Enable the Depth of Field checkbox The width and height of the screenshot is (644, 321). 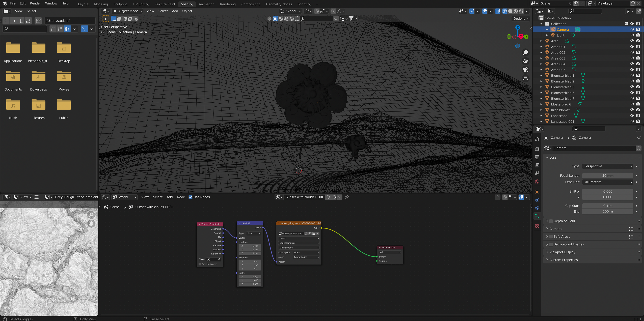click(551, 221)
